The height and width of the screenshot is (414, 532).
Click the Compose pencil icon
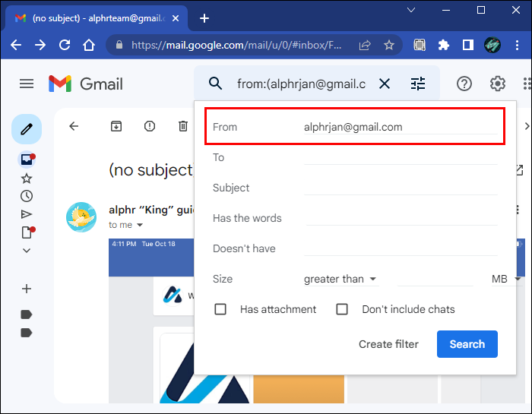tap(27, 129)
